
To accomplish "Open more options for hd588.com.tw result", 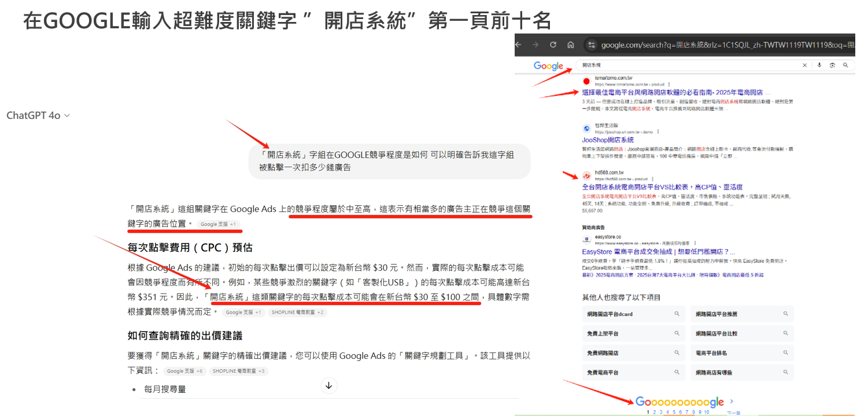I will (x=653, y=179).
